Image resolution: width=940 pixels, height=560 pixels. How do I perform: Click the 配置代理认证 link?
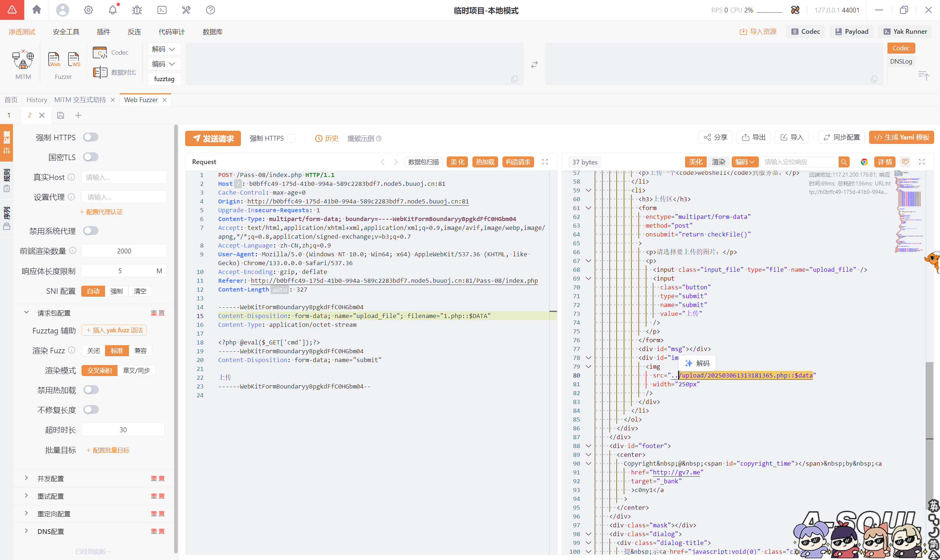click(102, 212)
